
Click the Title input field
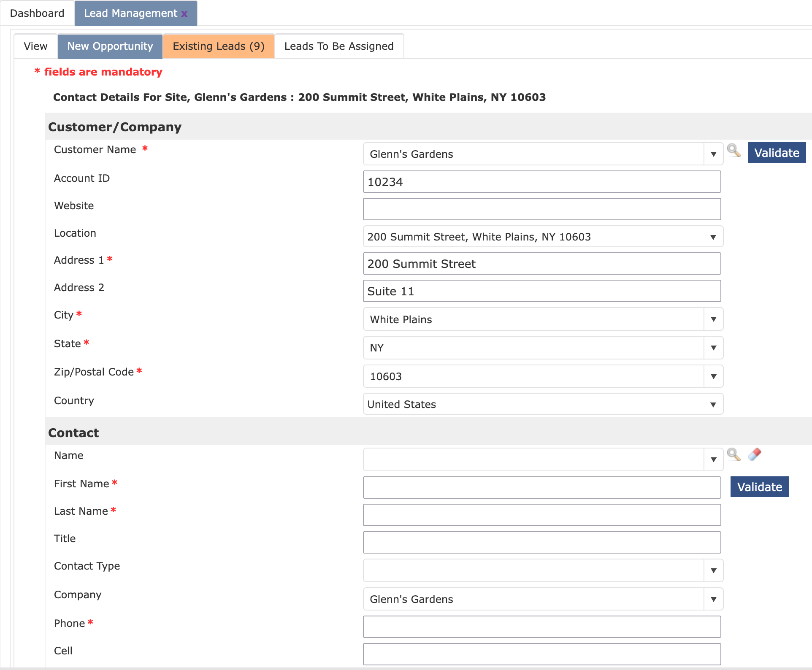point(542,543)
